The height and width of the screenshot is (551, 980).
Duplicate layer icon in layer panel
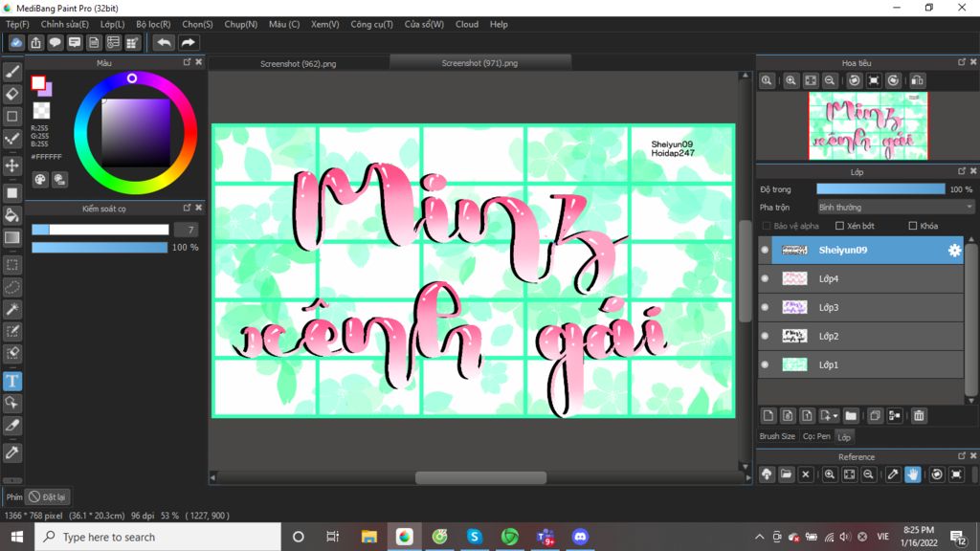point(875,415)
